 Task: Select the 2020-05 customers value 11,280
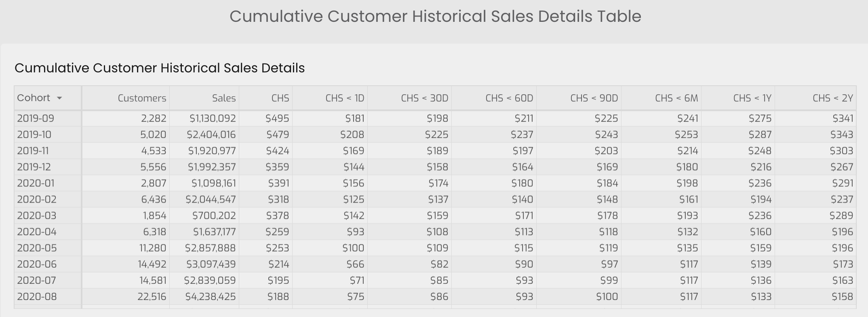(x=152, y=248)
